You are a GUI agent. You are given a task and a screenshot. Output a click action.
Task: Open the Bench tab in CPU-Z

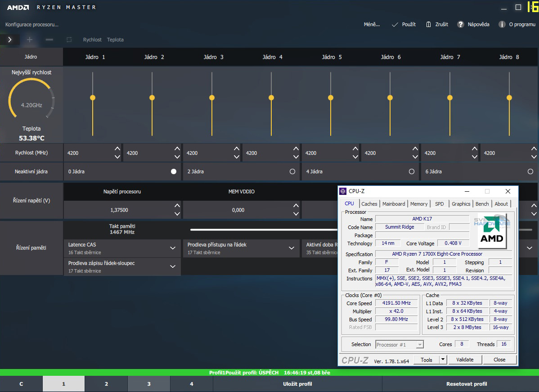[482, 203]
